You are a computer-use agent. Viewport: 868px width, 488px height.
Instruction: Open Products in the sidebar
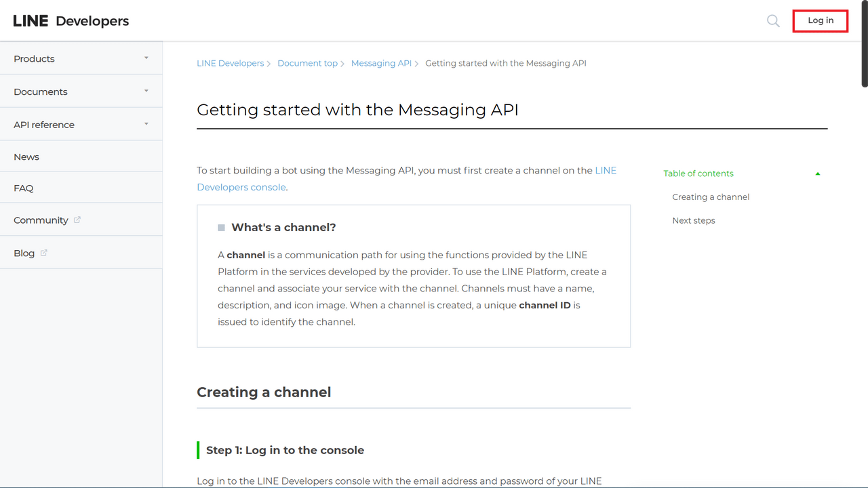click(34, 59)
